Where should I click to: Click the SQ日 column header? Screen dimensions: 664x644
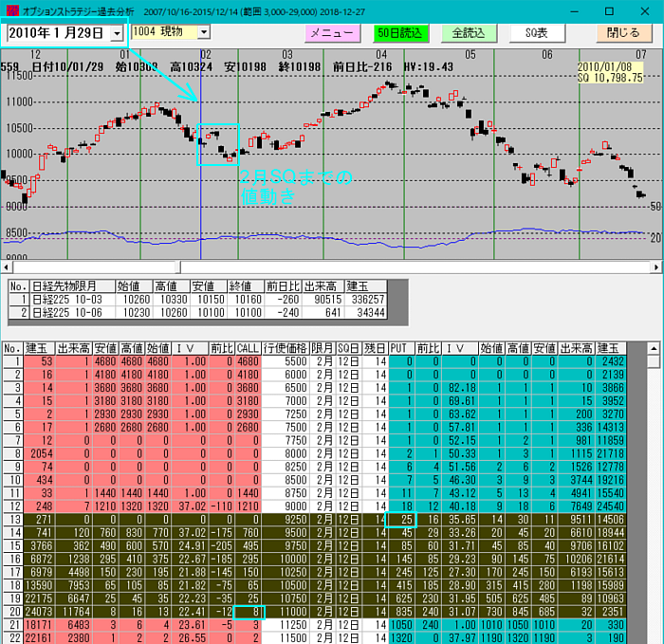[349, 348]
